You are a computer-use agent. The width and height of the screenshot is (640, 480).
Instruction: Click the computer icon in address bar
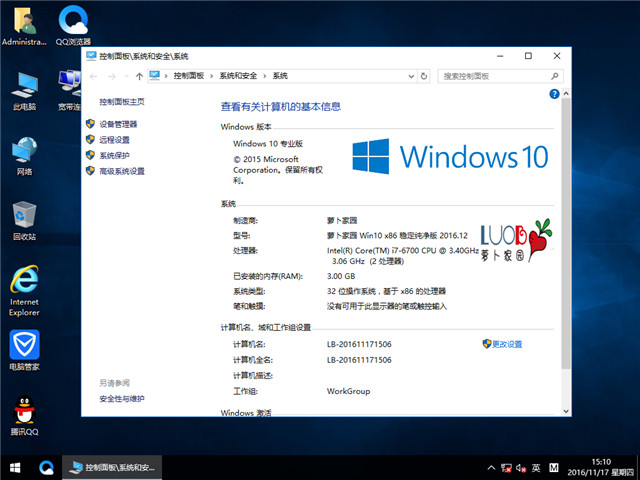(x=155, y=75)
